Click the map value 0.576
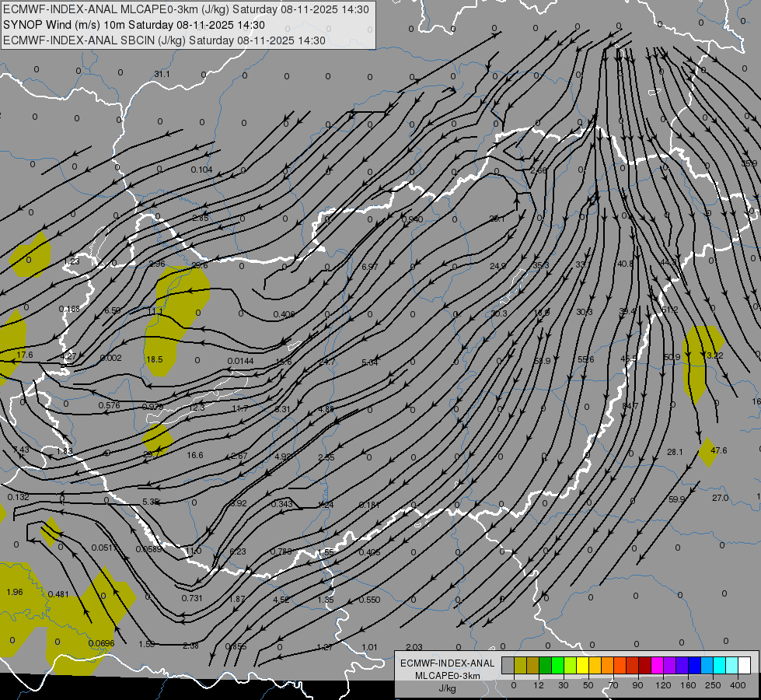This screenshot has height=700, width=761. [x=109, y=405]
